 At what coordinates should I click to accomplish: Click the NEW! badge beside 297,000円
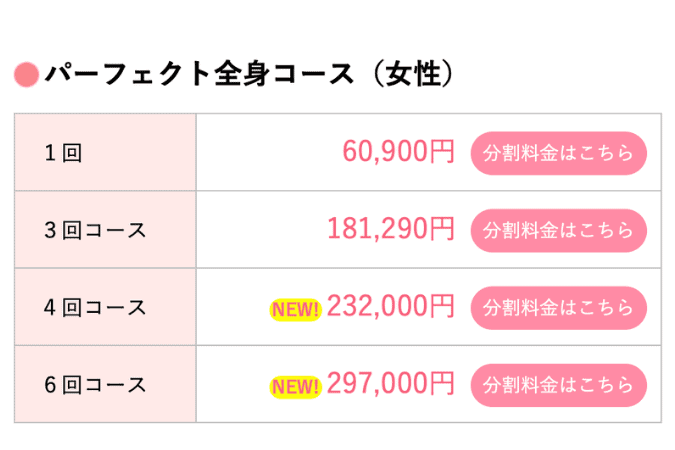[296, 387]
